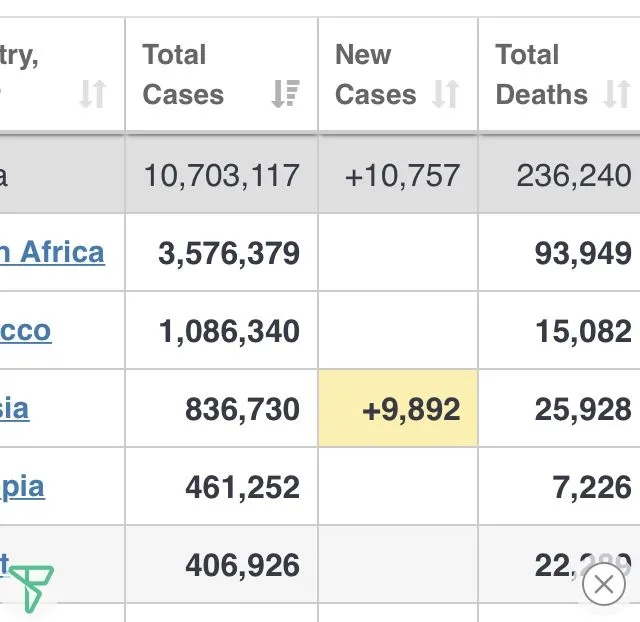Click the green logo icon at bottom left

tap(30, 588)
